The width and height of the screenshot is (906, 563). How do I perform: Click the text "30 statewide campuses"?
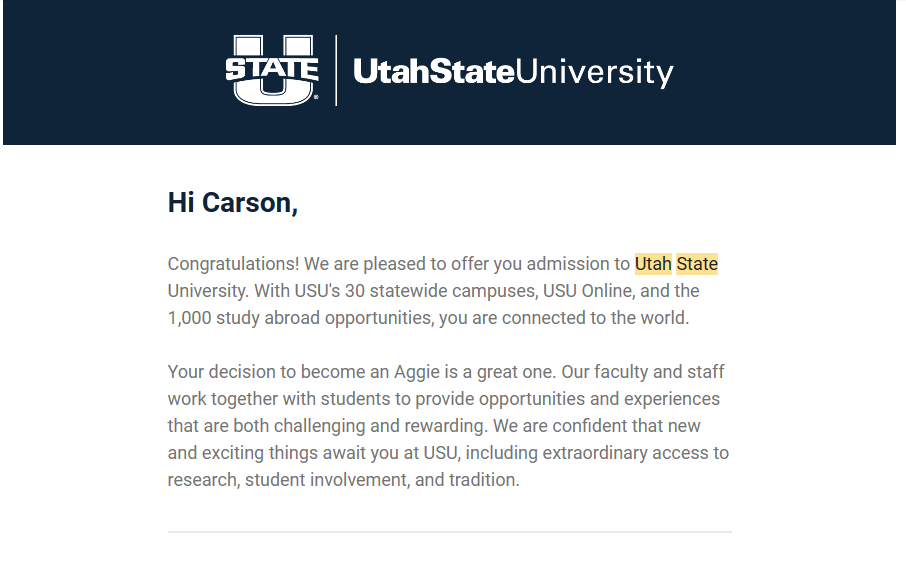pyautogui.click(x=441, y=291)
